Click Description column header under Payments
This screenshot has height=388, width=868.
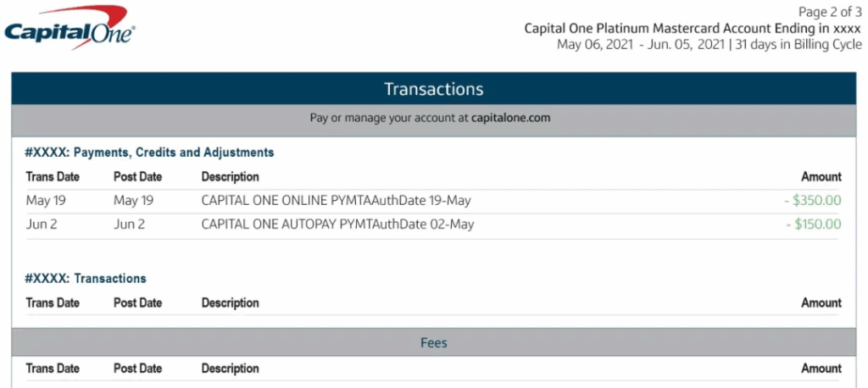pyautogui.click(x=231, y=177)
